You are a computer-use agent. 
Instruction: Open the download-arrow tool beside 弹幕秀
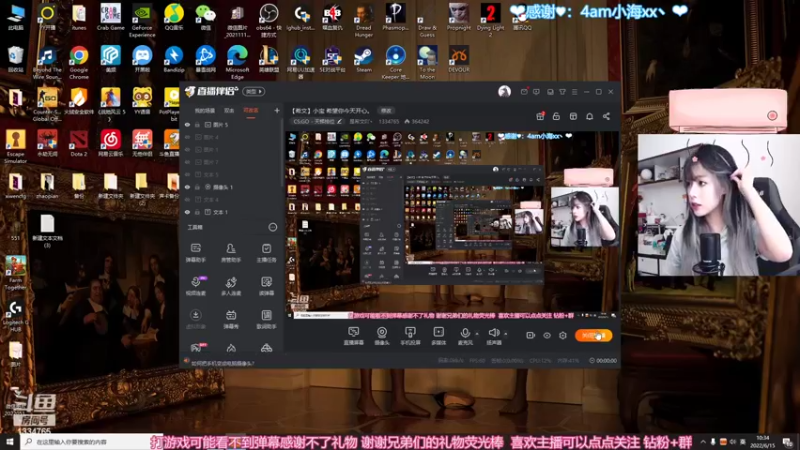195,319
